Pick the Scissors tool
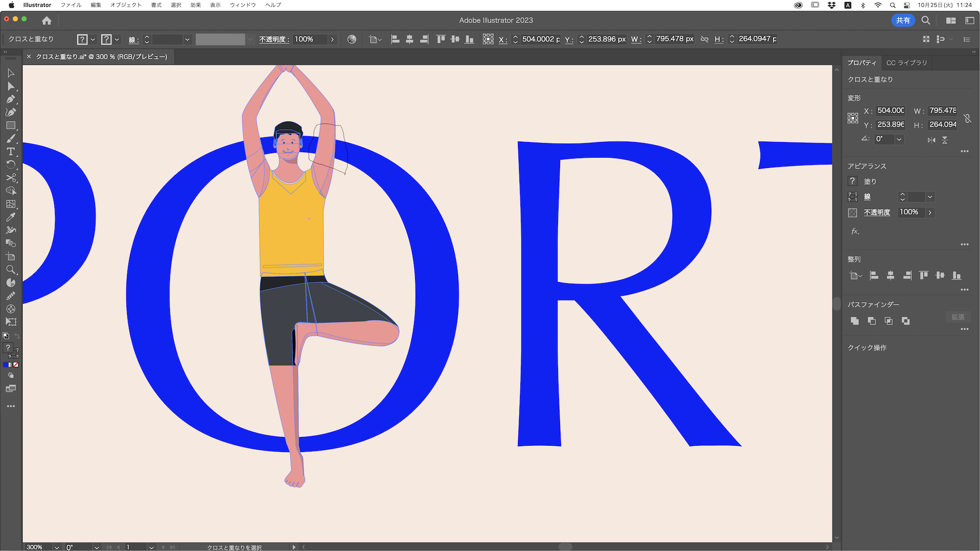This screenshot has width=980, height=551. [11, 178]
